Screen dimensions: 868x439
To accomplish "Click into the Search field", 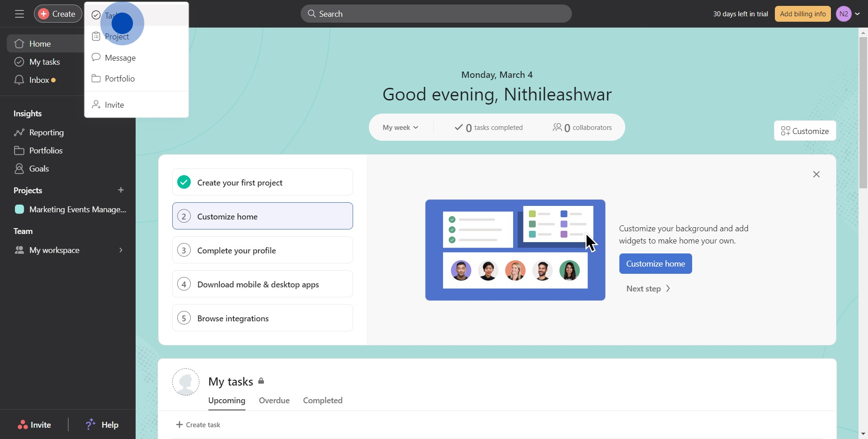I will pos(436,14).
